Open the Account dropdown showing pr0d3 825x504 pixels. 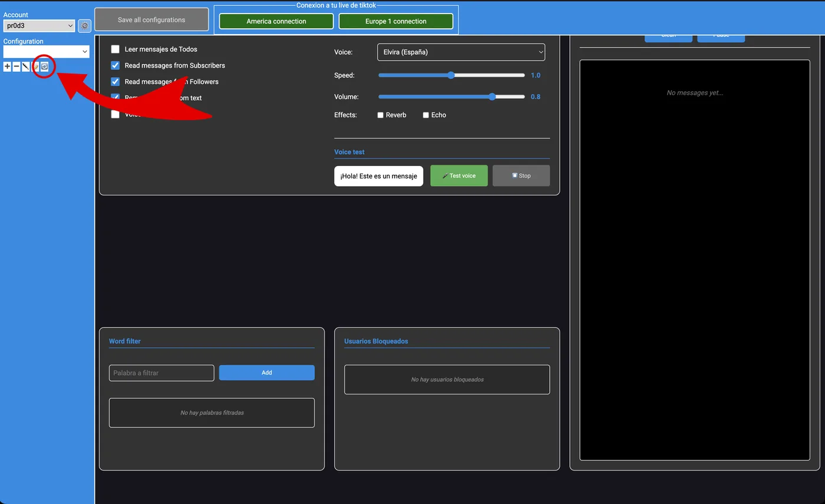39,26
